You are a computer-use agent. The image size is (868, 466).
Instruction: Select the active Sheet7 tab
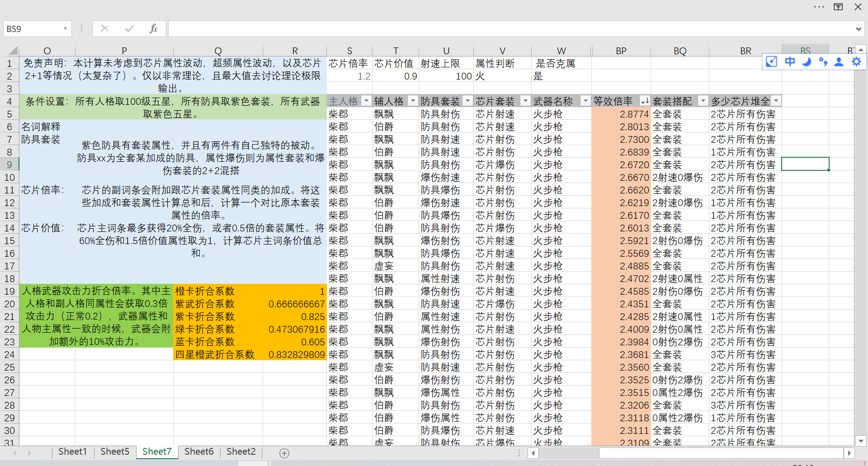157,452
